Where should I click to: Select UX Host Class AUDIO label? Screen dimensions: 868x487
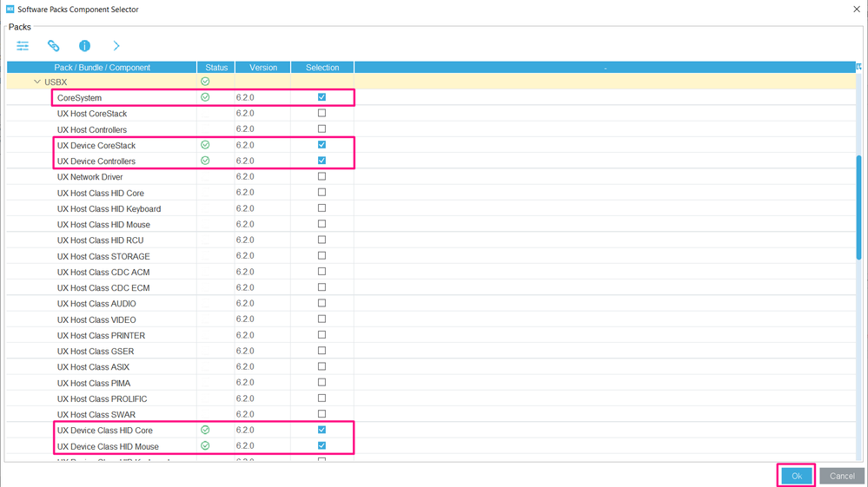[x=96, y=304]
